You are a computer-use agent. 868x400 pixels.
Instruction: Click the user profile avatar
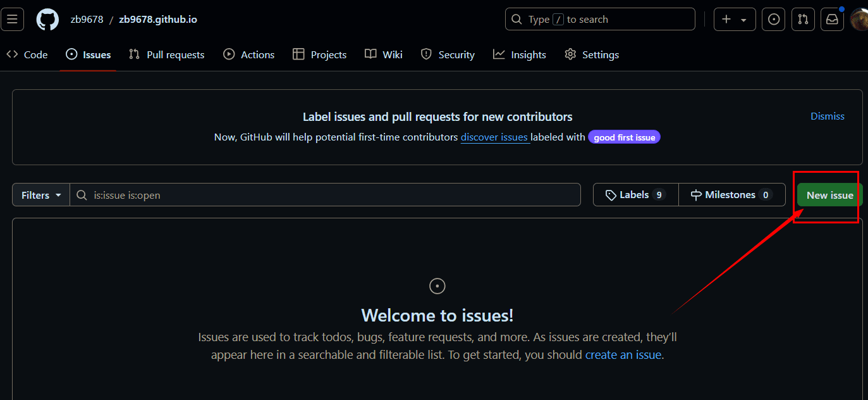click(x=859, y=20)
